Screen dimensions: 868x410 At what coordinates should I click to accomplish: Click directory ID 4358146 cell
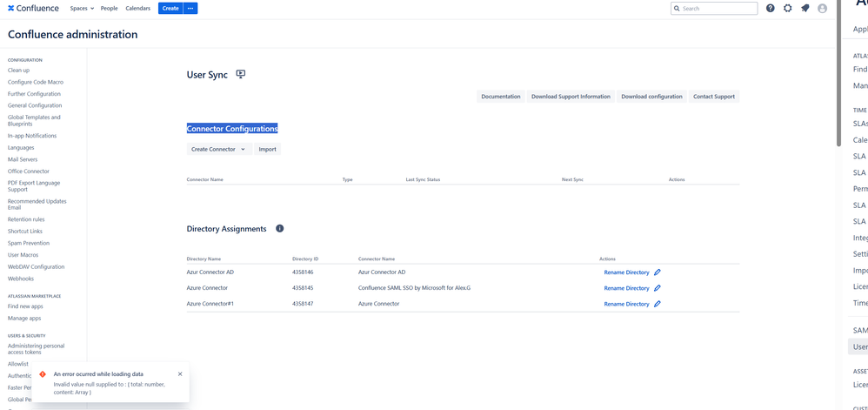[x=303, y=272]
